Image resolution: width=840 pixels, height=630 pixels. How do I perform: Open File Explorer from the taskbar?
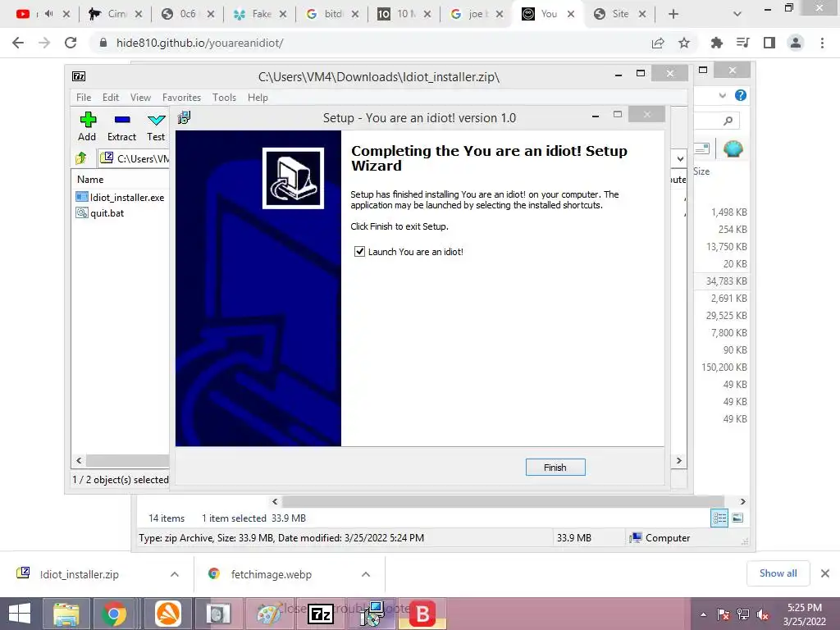tap(66, 614)
